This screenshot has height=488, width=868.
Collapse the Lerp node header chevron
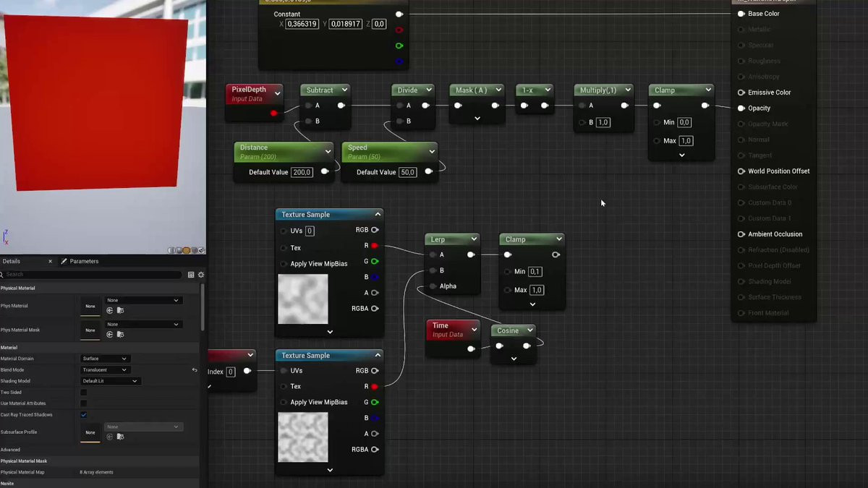coord(474,239)
